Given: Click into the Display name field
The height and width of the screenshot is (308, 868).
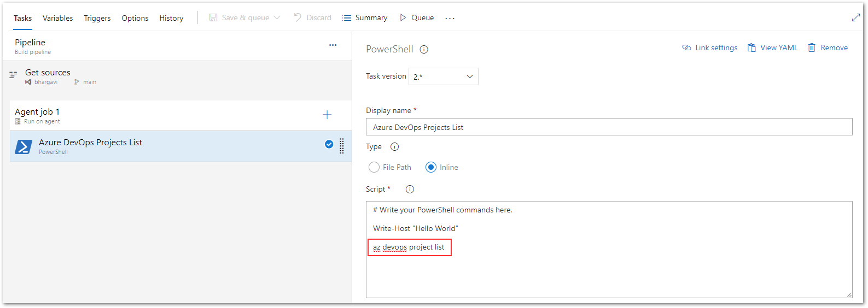Looking at the screenshot, I should click(609, 127).
